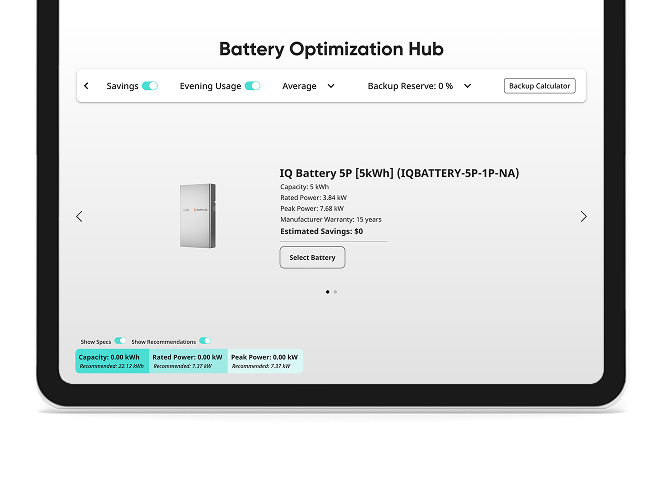Viewport: 663px width, 502px height.
Task: Click the Select Battery button
Action: [312, 258]
